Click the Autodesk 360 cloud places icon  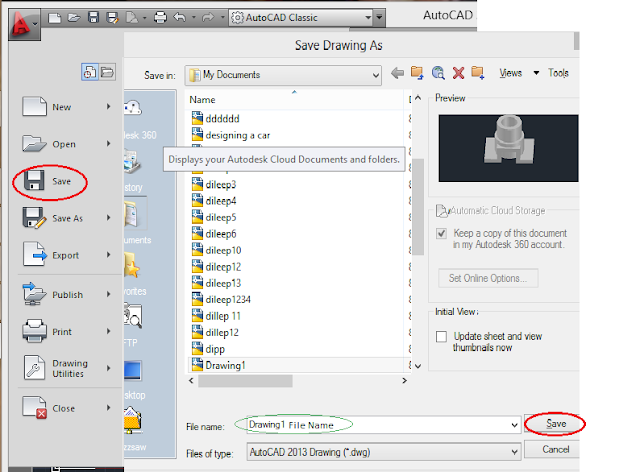pyautogui.click(x=133, y=109)
